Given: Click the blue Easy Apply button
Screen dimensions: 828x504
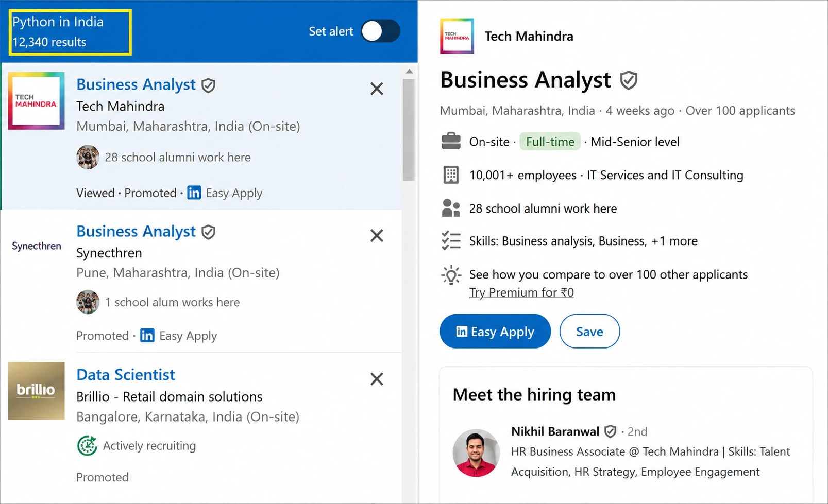Looking at the screenshot, I should tap(495, 332).
